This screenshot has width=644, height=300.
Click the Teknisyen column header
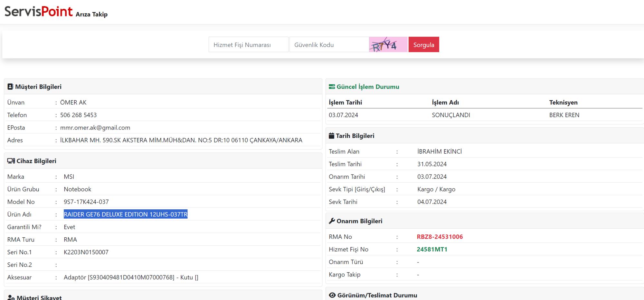(x=563, y=103)
